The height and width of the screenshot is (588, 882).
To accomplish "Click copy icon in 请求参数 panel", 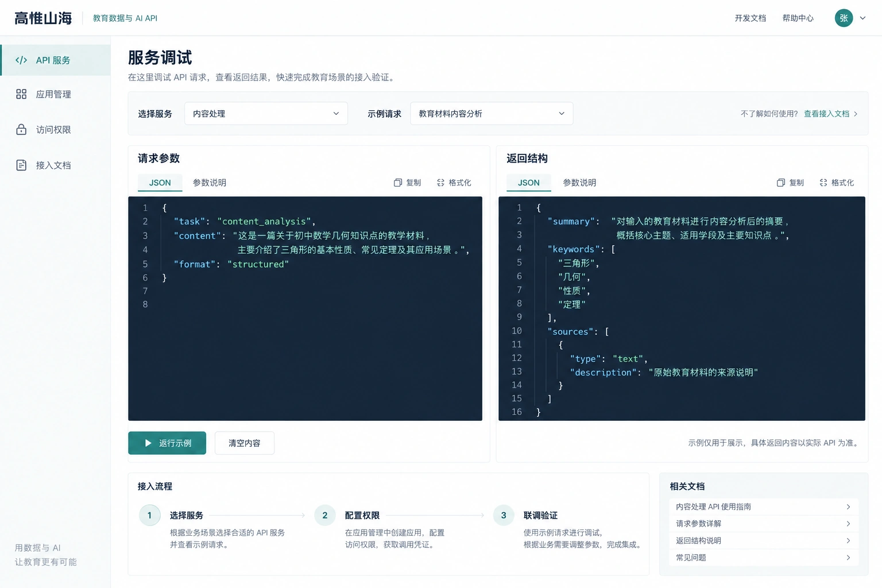I will click(x=397, y=183).
